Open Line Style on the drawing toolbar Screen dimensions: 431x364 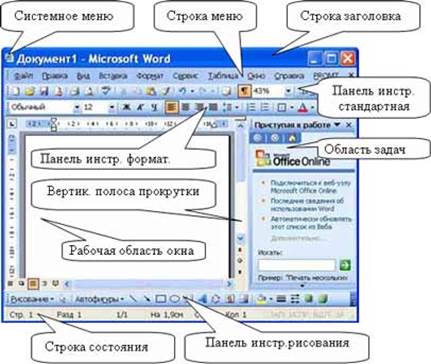(x=281, y=299)
